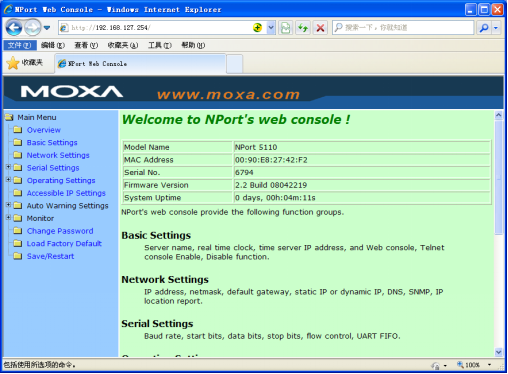Open the Basic Settings link
Screen dimensions: 508x374
(52, 143)
